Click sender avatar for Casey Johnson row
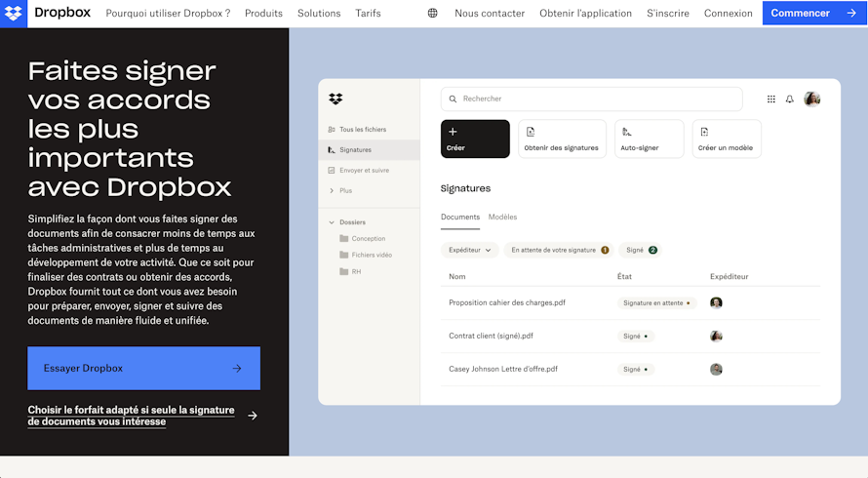Screen dimensions: 868x478 716,370
